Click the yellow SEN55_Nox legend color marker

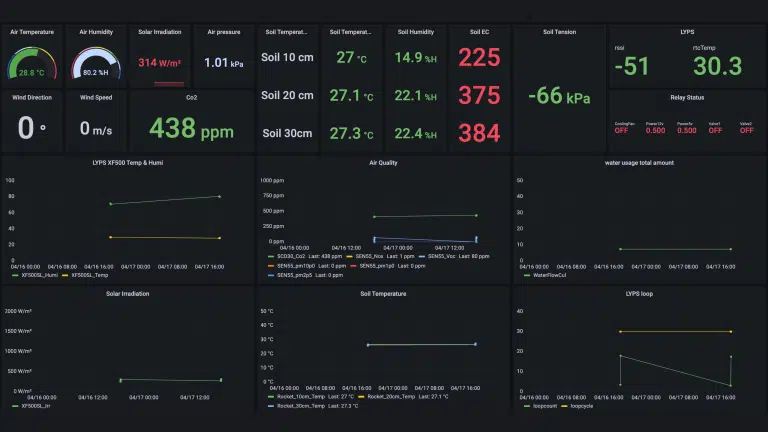349,256
